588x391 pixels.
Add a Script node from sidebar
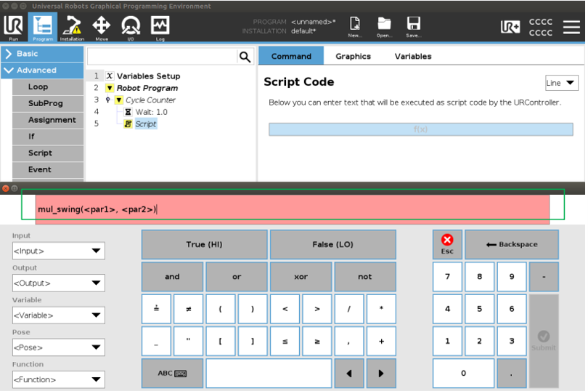pos(48,153)
